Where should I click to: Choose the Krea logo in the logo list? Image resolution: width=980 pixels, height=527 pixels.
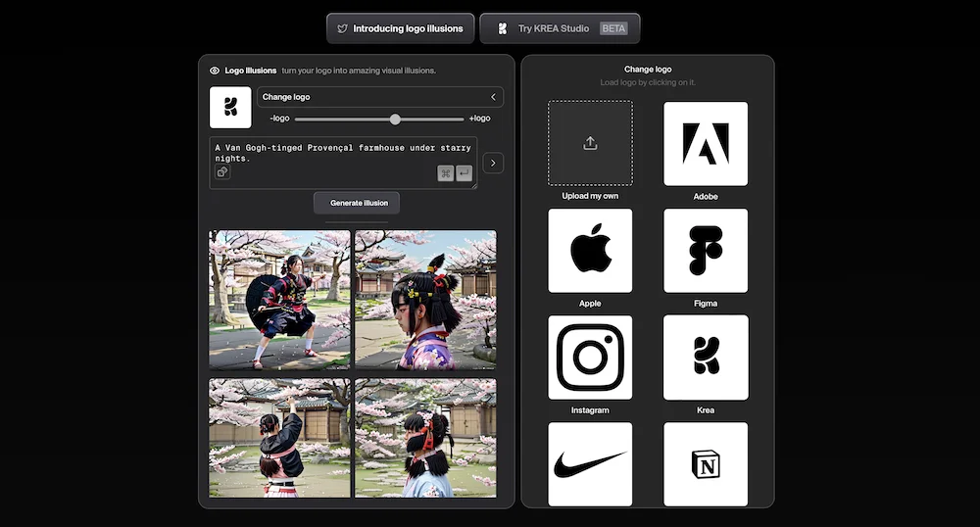(706, 358)
